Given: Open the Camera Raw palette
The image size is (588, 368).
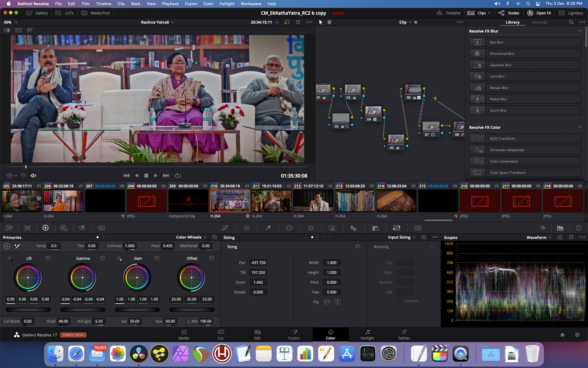Looking at the screenshot, I should [x=9, y=228].
